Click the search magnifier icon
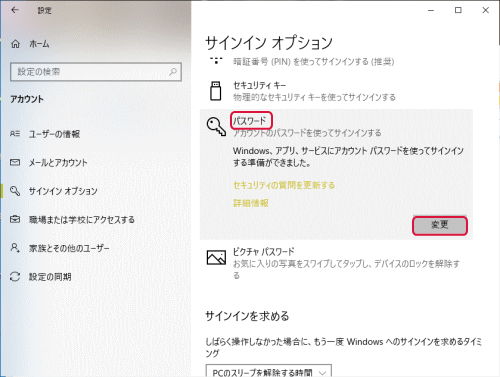500x377 pixels. click(173, 72)
